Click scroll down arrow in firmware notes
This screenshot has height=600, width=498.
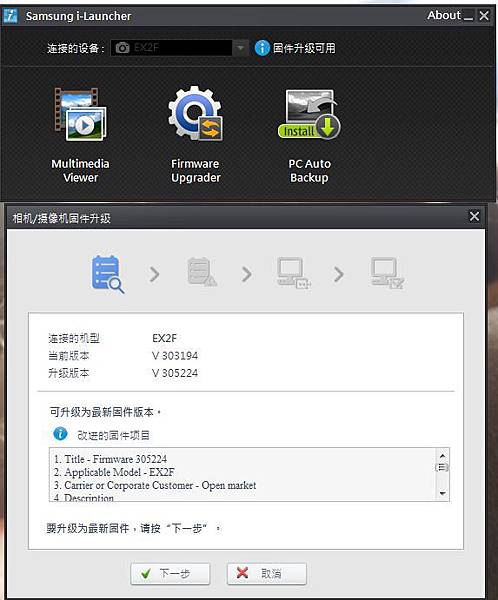[x=442, y=494]
